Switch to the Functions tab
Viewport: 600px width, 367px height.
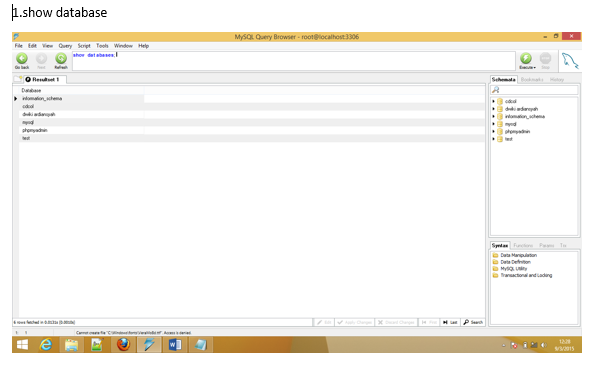click(523, 245)
